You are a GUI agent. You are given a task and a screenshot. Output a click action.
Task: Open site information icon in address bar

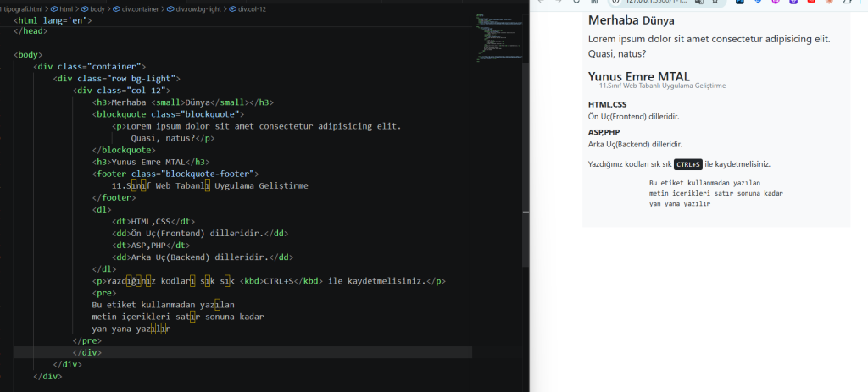[615, 3]
